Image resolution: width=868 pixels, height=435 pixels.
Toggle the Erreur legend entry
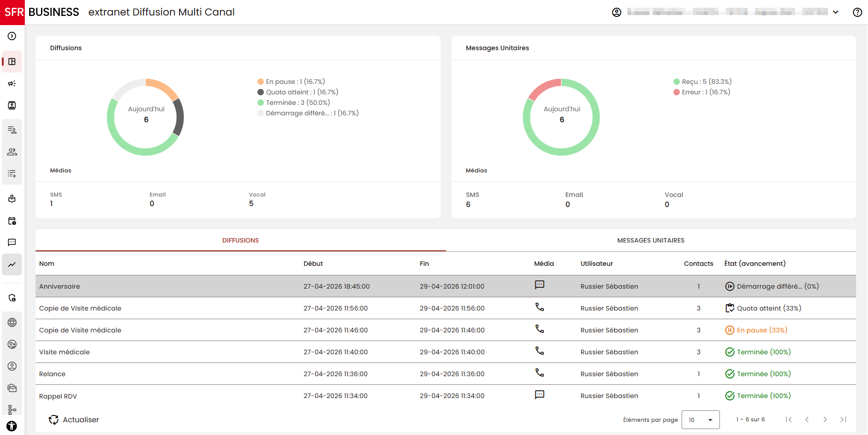702,92
